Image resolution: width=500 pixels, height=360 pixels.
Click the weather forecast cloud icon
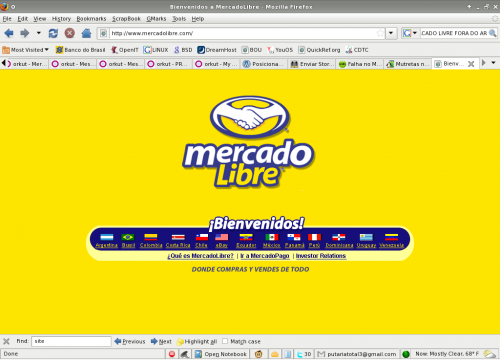(x=489, y=354)
